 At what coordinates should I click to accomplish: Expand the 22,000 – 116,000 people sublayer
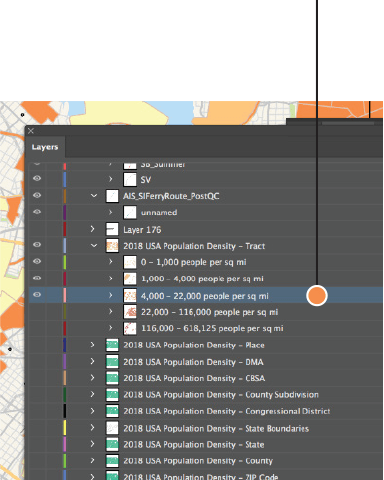coord(111,312)
